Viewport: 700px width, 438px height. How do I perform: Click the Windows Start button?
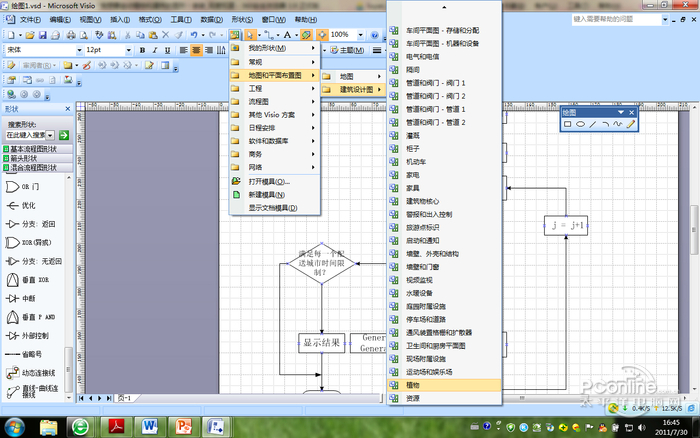(14, 427)
